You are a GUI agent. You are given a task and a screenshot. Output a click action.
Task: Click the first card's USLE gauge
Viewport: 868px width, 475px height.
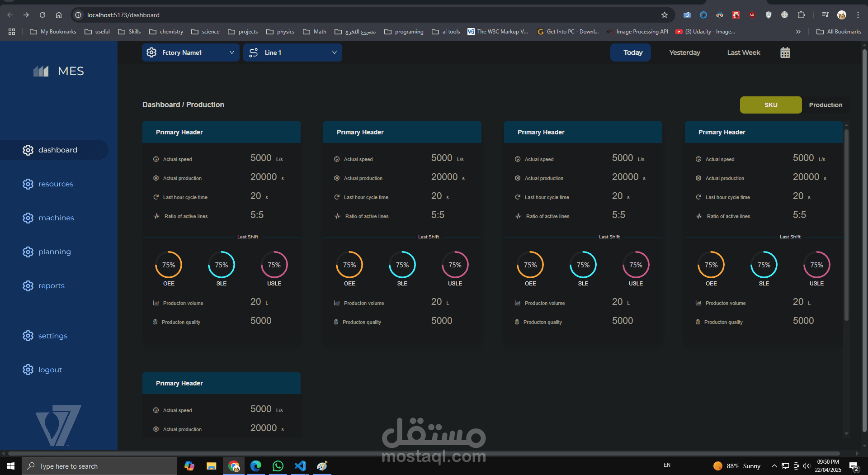pyautogui.click(x=274, y=265)
